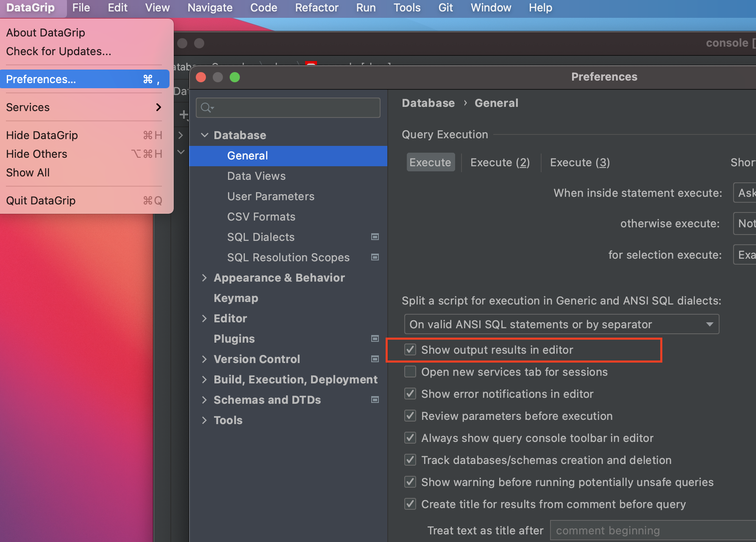
Task: Open the otherwise execute dropdown
Action: click(x=745, y=224)
